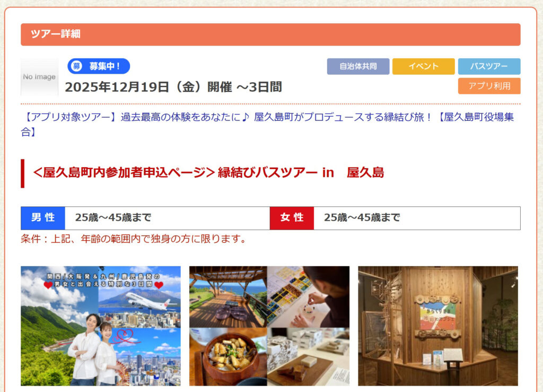Click the female age range 25歳～45歳まで
Screen dimensions: 543x392
click(362, 217)
